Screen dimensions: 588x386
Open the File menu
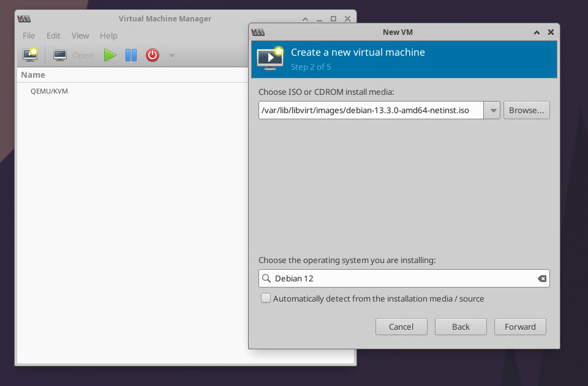pyautogui.click(x=29, y=36)
